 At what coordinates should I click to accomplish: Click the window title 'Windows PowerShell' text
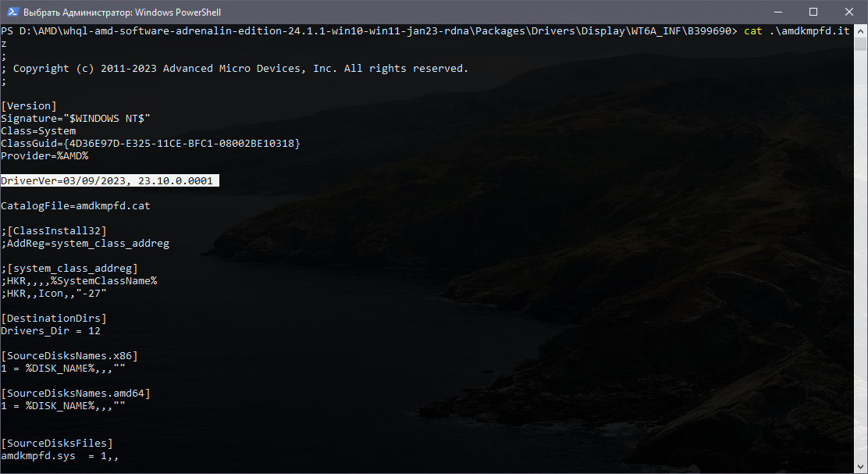click(178, 12)
